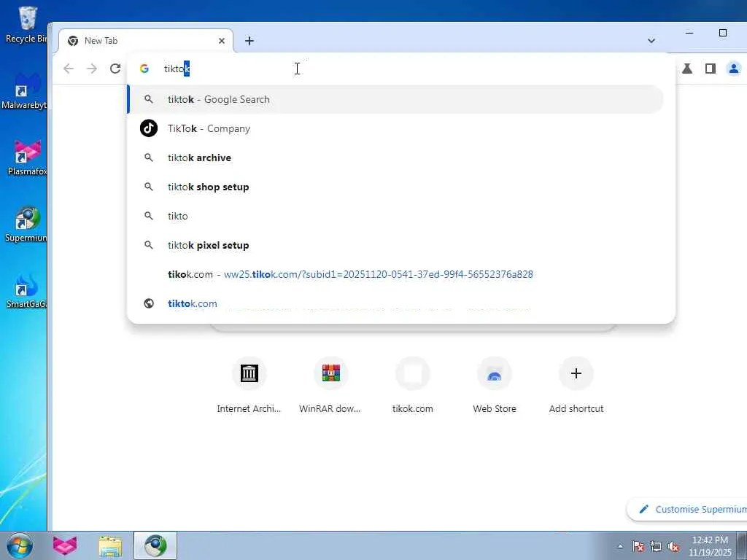
Task: Click the search icon beside 'tiktok archive'
Action: click(149, 157)
